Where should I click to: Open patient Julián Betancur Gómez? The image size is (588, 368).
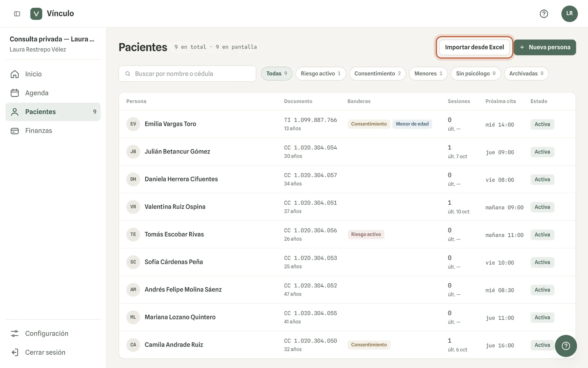(177, 152)
